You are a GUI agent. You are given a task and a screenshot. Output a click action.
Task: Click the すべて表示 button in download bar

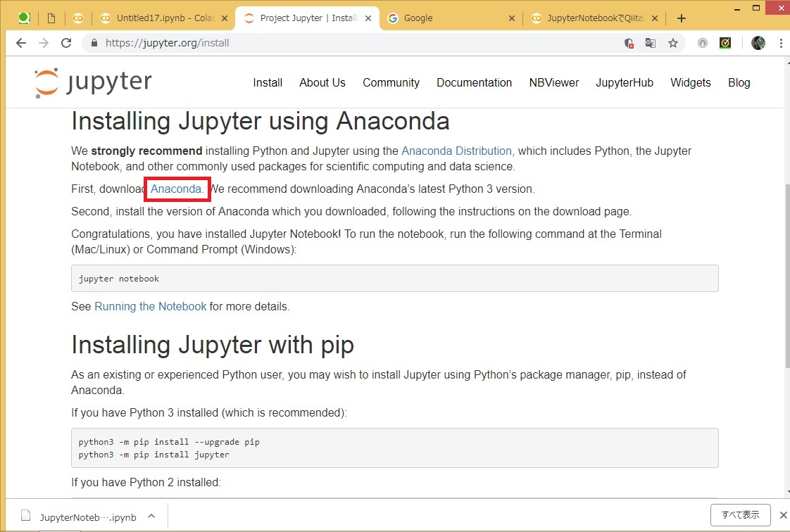740,515
